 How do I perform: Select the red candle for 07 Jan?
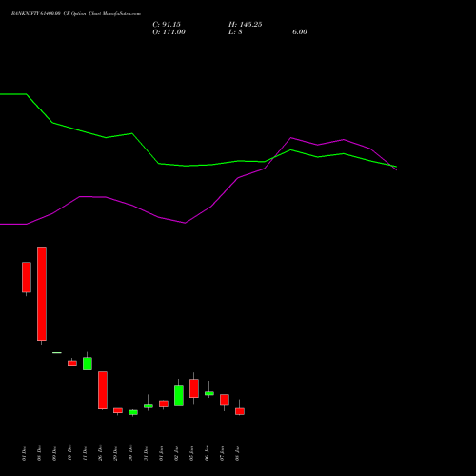coord(225,400)
